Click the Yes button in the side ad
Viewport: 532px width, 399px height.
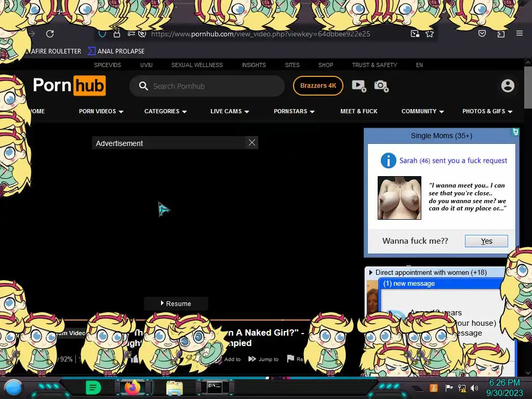point(486,241)
